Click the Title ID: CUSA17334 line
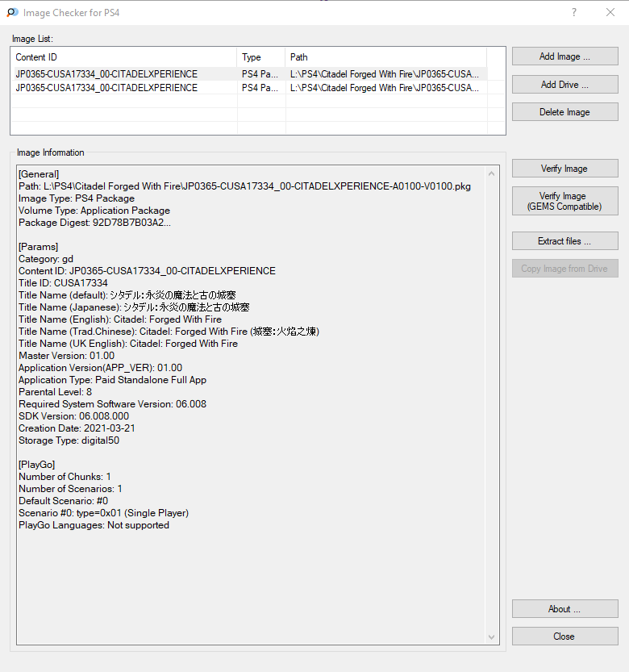This screenshot has height=672, width=629. click(x=63, y=283)
